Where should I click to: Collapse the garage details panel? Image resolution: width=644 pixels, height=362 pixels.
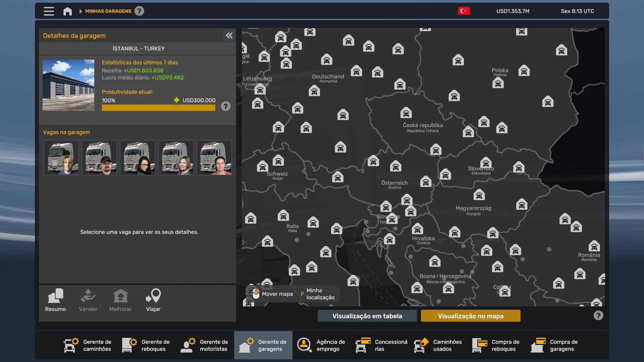point(229,36)
